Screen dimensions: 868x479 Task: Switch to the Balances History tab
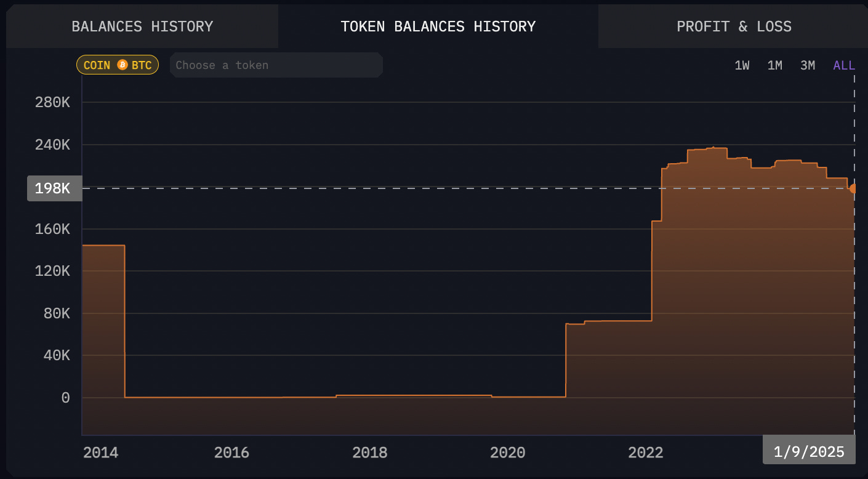tap(142, 26)
